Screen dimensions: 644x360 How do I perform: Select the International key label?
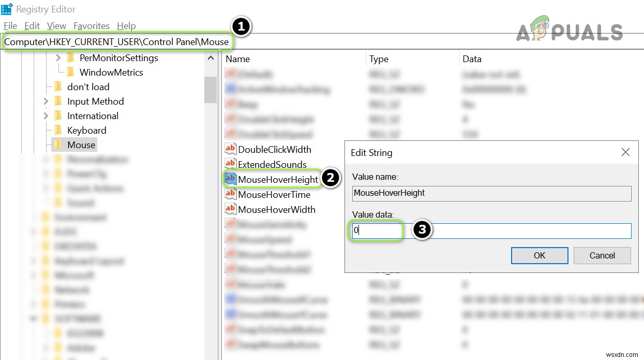pos(93,116)
